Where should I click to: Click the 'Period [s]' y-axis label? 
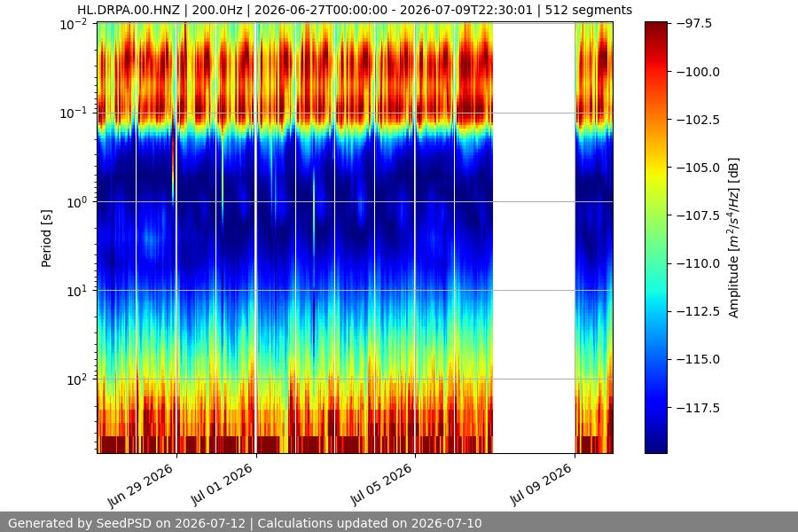point(46,239)
